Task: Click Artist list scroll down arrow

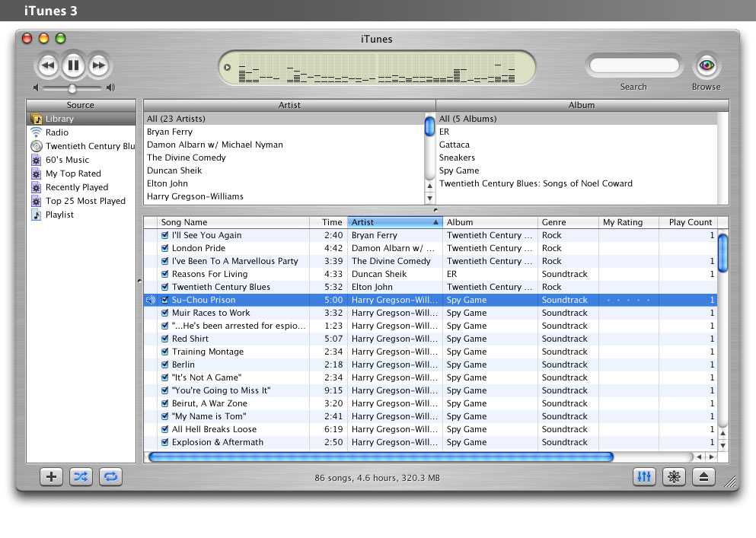Action: point(429,198)
